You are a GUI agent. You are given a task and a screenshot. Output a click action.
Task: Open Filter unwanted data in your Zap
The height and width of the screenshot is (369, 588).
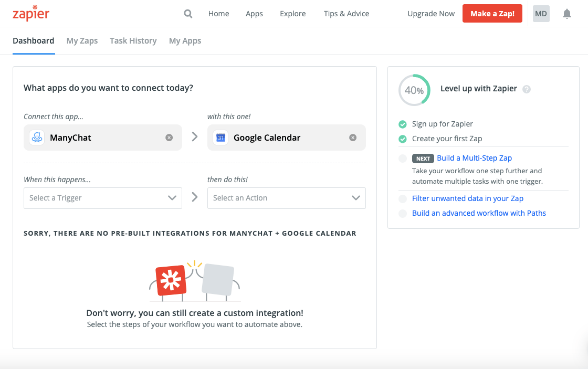click(x=468, y=198)
